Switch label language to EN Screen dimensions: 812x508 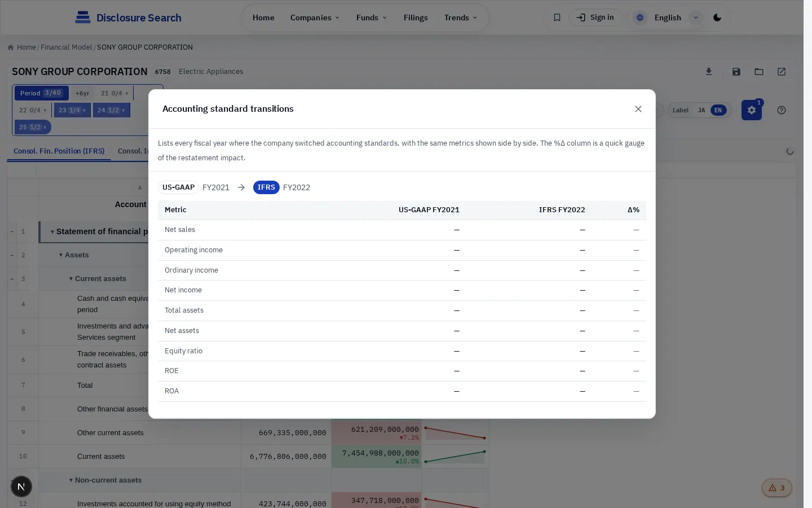point(718,110)
